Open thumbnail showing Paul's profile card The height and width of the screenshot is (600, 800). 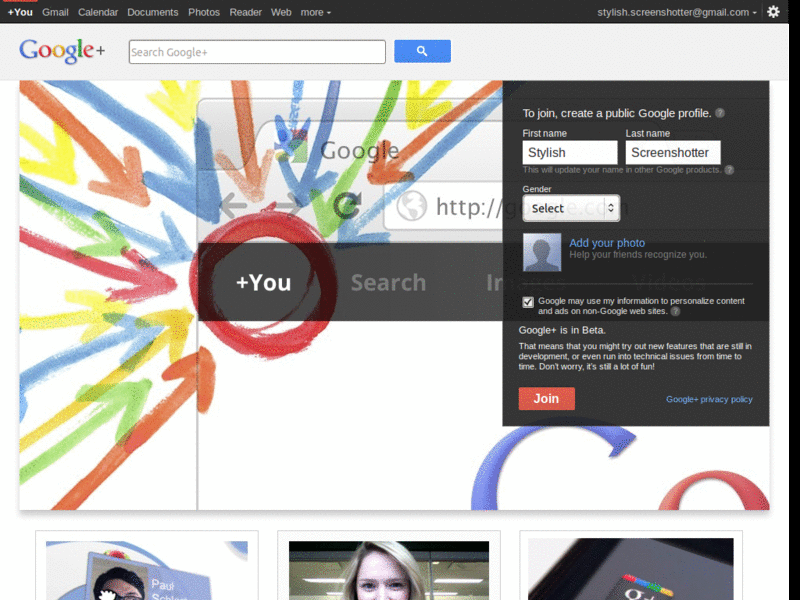[147, 569]
